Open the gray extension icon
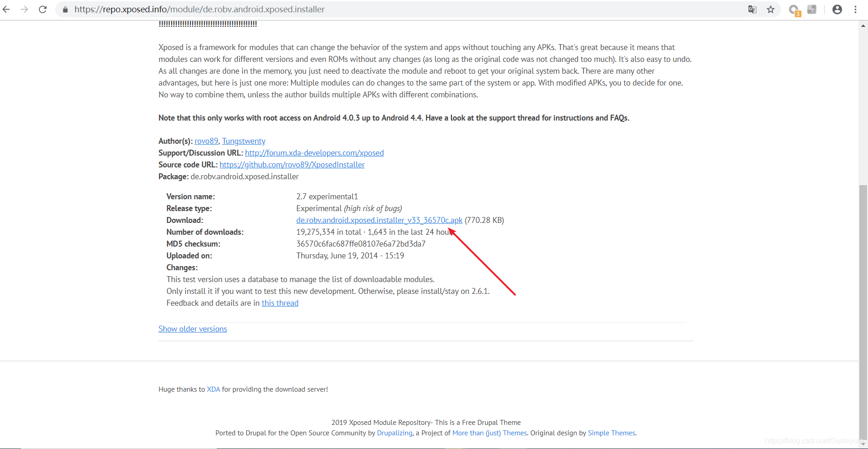 812,9
